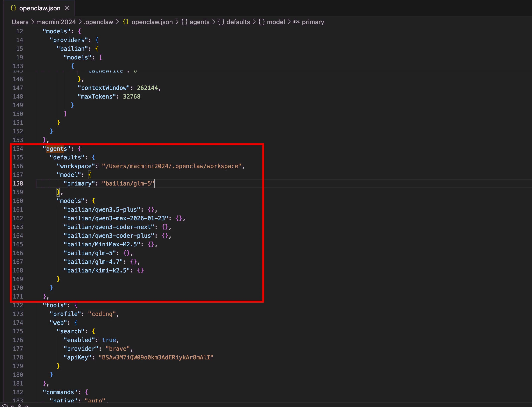Click the JSON file icon in the tab
This screenshot has height=407, width=532.
coord(14,8)
